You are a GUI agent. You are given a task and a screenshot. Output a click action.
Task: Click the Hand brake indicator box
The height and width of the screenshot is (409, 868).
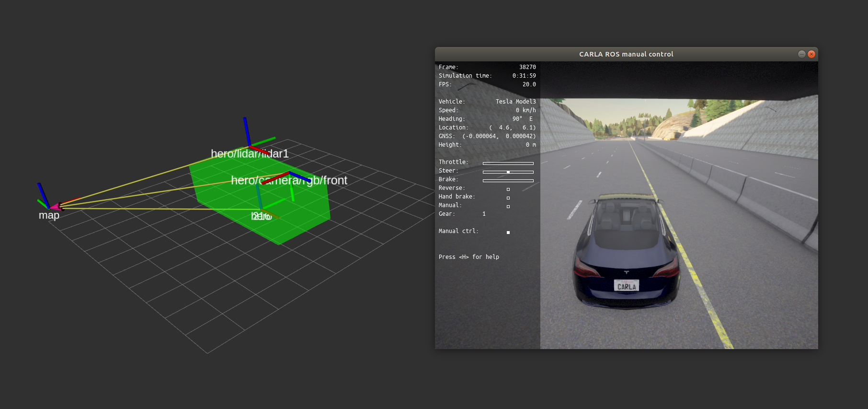[x=508, y=198]
